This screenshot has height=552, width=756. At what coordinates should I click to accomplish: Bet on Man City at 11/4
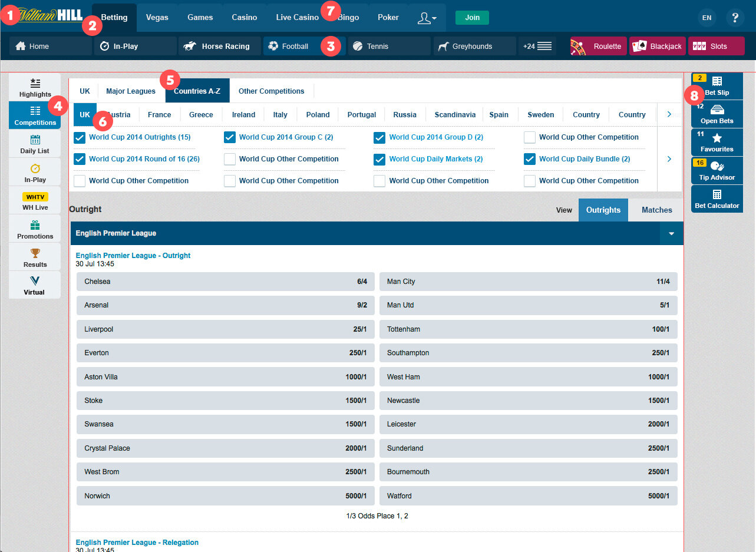click(x=529, y=282)
